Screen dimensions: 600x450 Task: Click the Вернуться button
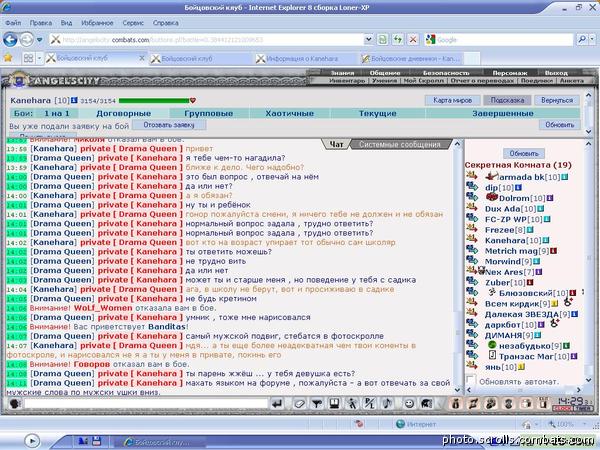[x=557, y=100]
